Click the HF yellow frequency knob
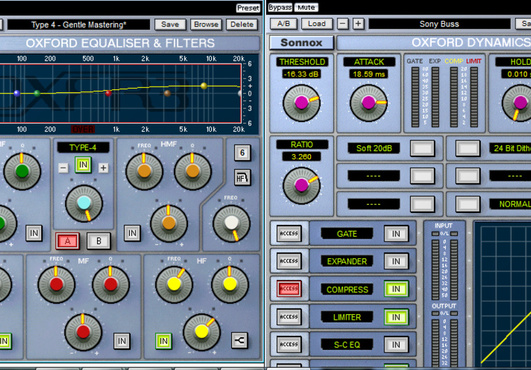The image size is (531, 370). pyautogui.click(x=174, y=285)
